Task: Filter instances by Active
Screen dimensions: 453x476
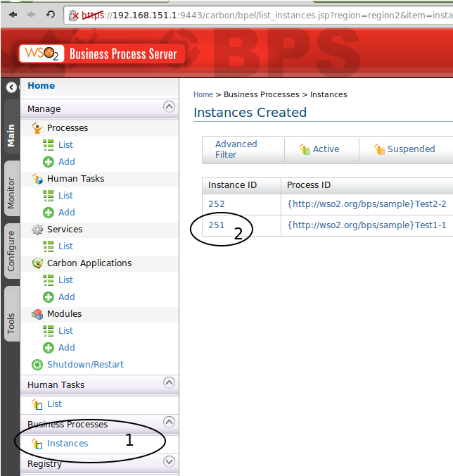Action: click(x=326, y=149)
